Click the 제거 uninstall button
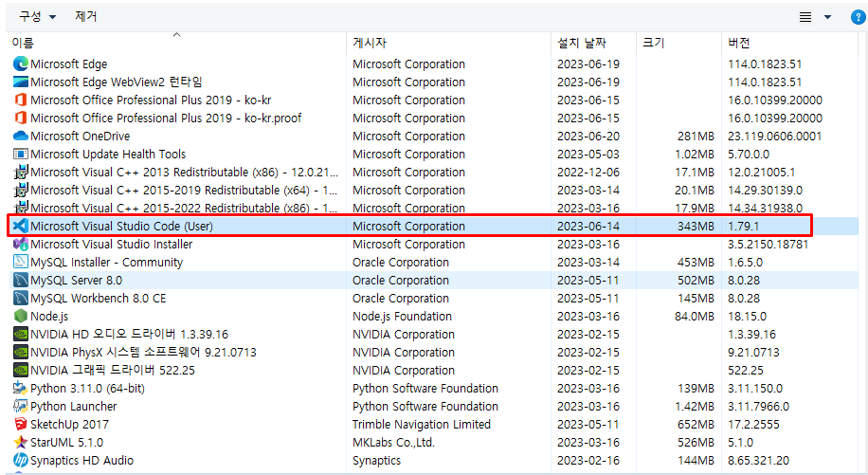The image size is (868, 475). click(x=86, y=17)
